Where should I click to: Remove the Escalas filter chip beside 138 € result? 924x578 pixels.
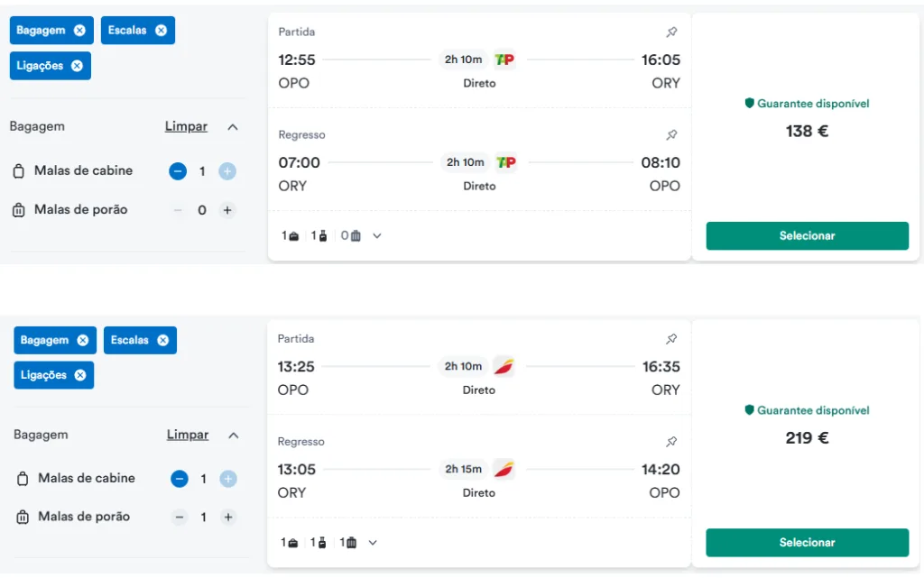(x=161, y=31)
